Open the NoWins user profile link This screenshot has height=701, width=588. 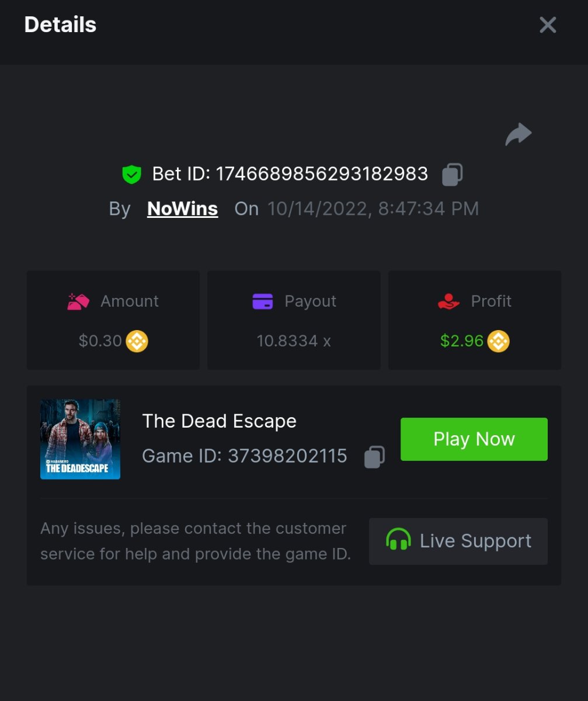click(183, 209)
